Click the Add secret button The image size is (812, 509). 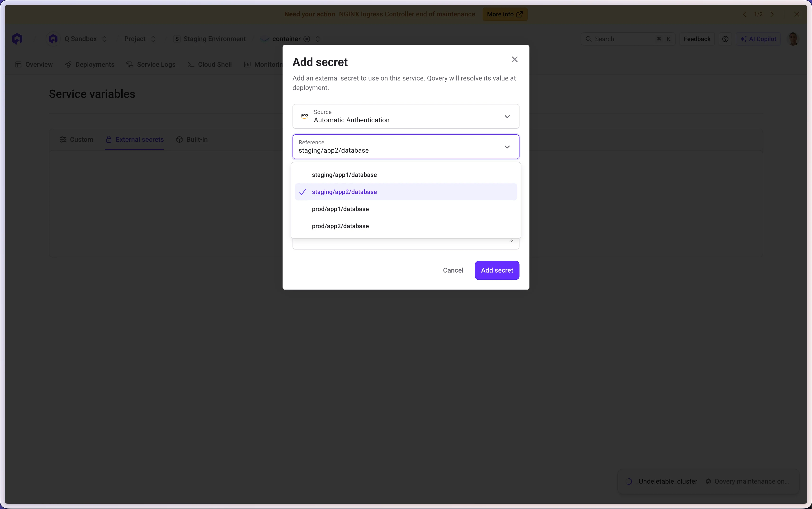(497, 270)
